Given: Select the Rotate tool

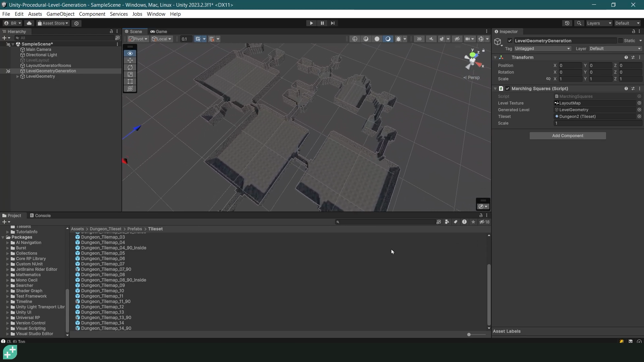Looking at the screenshot, I should point(130,67).
